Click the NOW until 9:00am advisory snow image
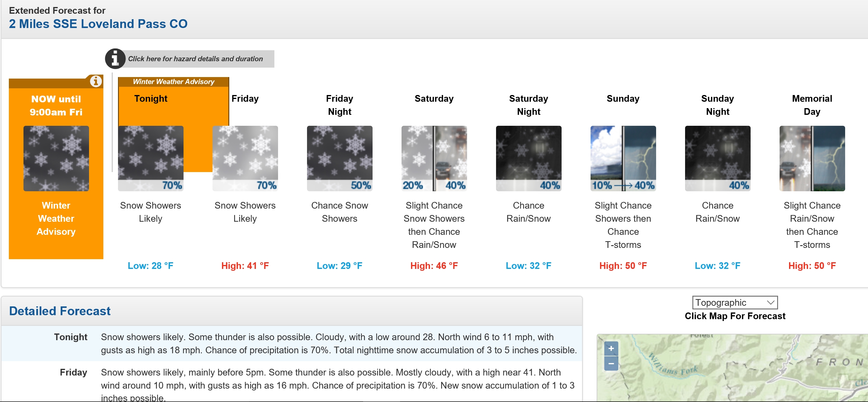 (x=56, y=158)
